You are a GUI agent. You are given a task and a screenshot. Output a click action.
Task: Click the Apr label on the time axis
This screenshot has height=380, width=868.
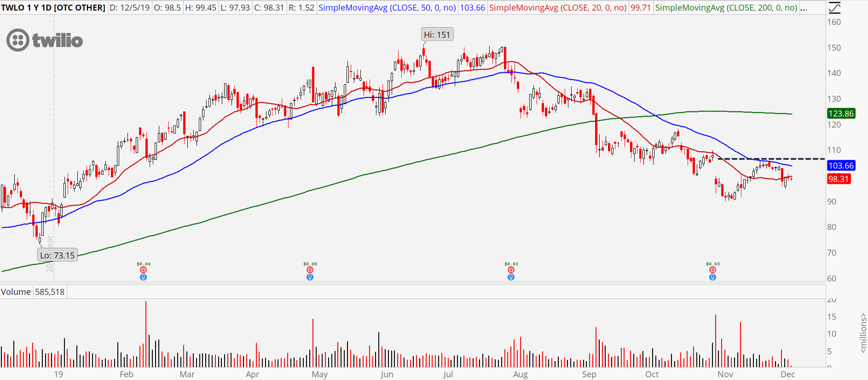(252, 374)
